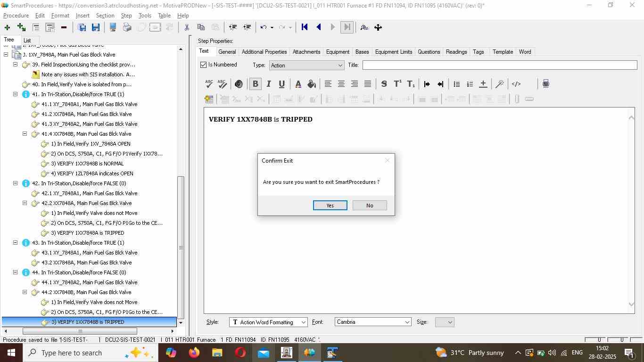Image resolution: width=644 pixels, height=362 pixels.
Task: Click the Undo arrow icon
Action: click(x=264, y=27)
